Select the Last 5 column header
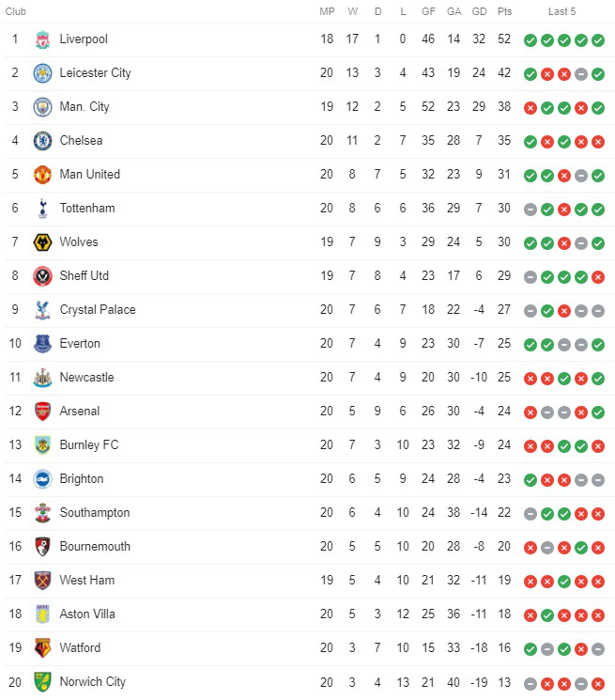Screen dimensions: 615x700 coord(561,11)
